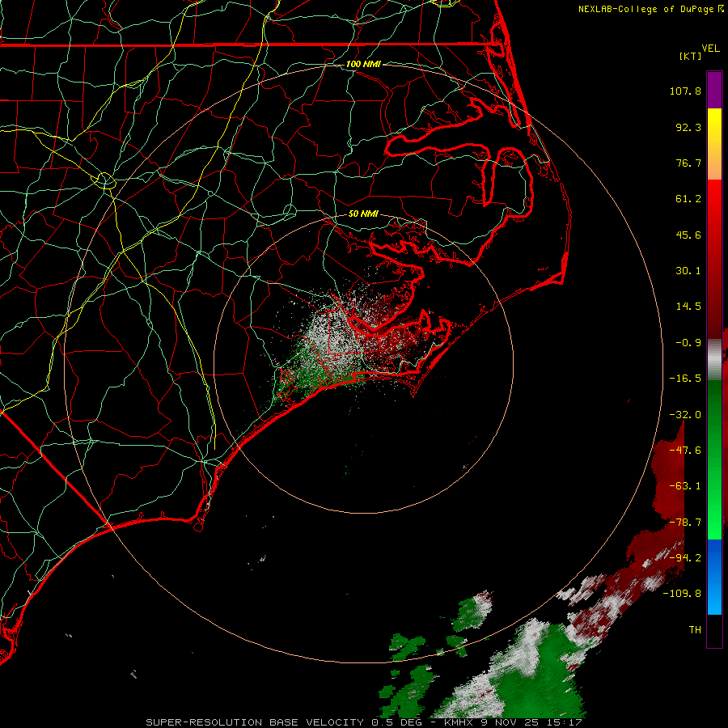
Task: Click the -16.5 legend value
Action: point(685,379)
